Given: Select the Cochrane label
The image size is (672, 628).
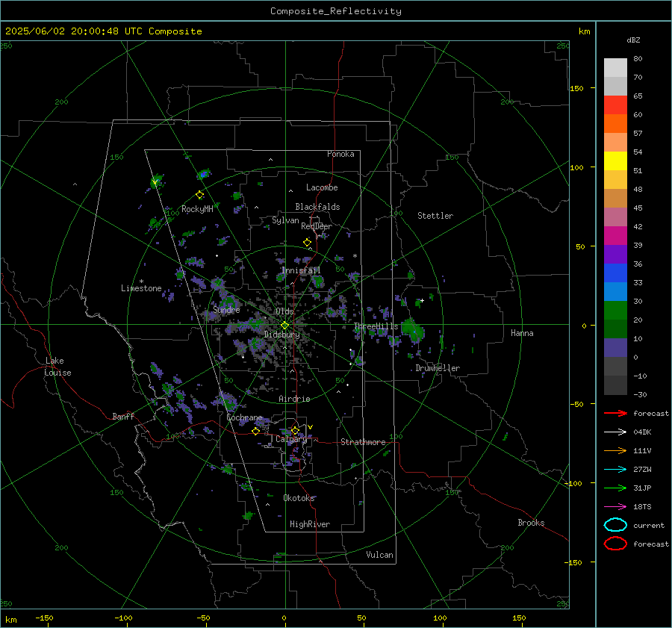Looking at the screenshot, I should pyautogui.click(x=244, y=417).
